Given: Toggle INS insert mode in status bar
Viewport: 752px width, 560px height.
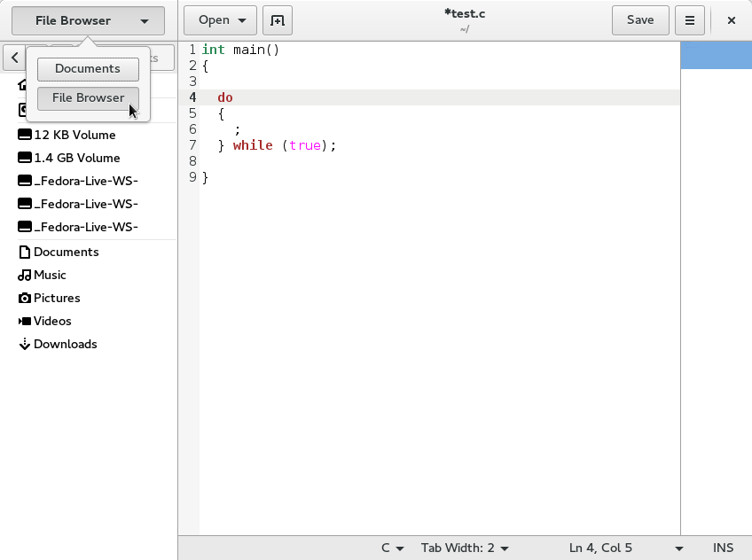Looking at the screenshot, I should pyautogui.click(x=723, y=548).
